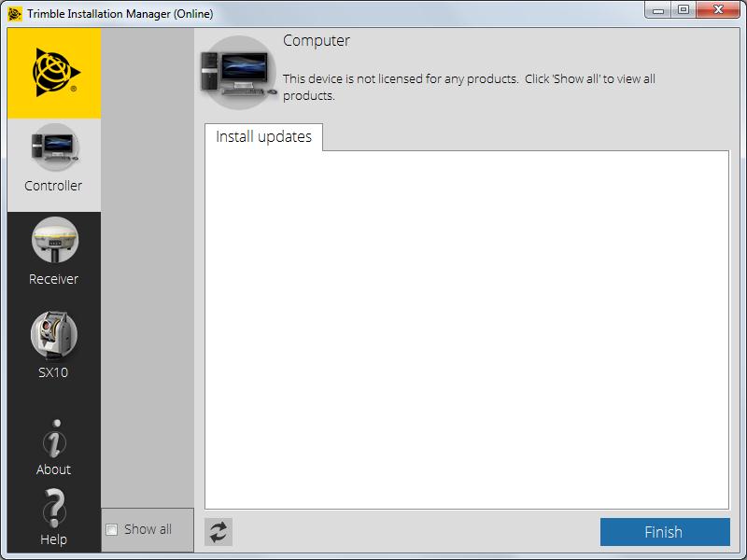Refresh the product list with the arrows icon
This screenshot has width=747, height=560.
(218, 532)
